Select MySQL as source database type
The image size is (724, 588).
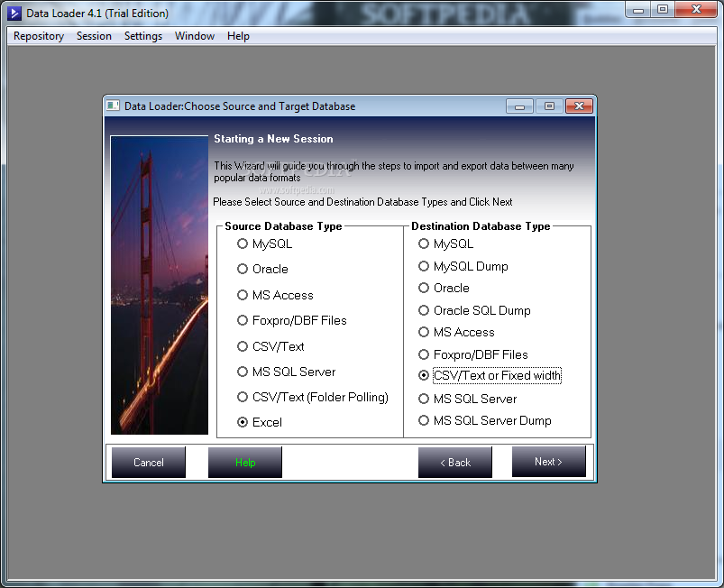coord(264,243)
